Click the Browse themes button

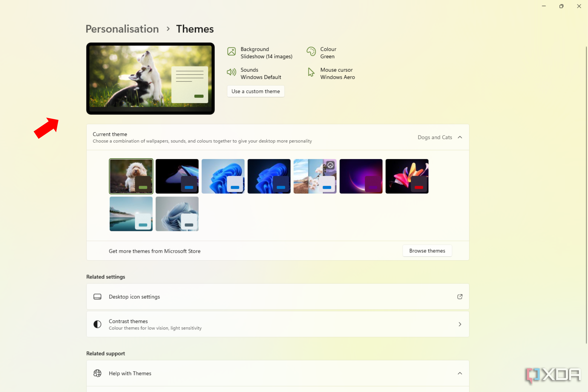(427, 251)
